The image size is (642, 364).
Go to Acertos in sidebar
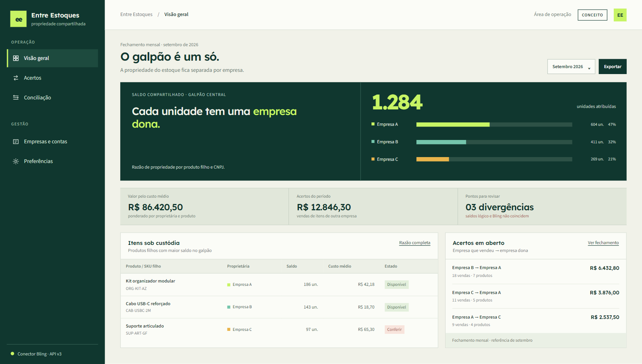pyautogui.click(x=52, y=78)
